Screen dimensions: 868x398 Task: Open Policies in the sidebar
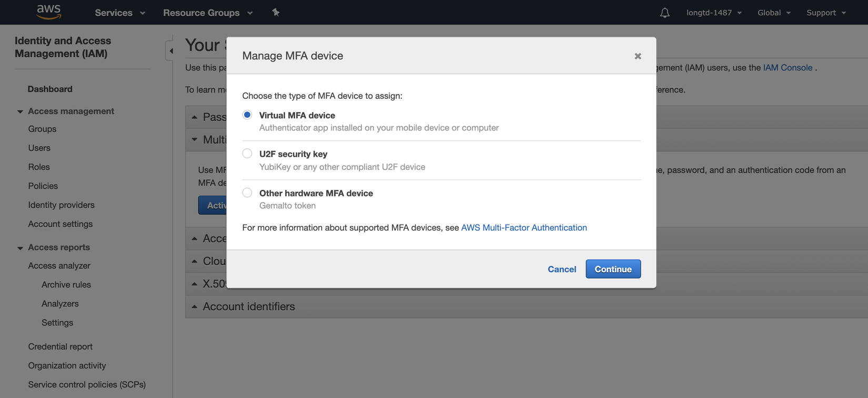43,186
